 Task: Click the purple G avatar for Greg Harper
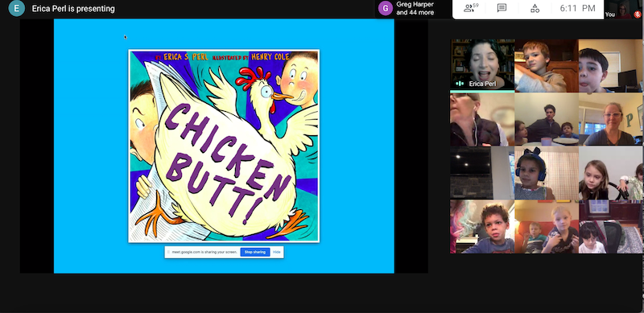pyautogui.click(x=386, y=8)
